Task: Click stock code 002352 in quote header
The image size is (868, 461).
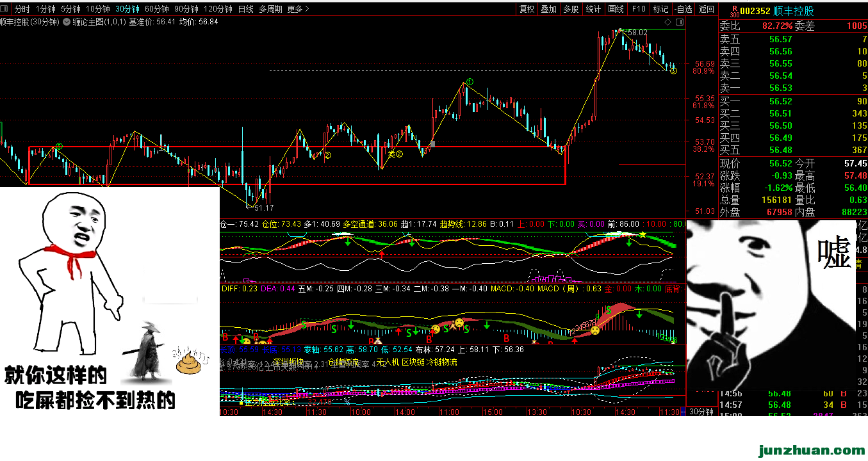Action: tap(755, 11)
